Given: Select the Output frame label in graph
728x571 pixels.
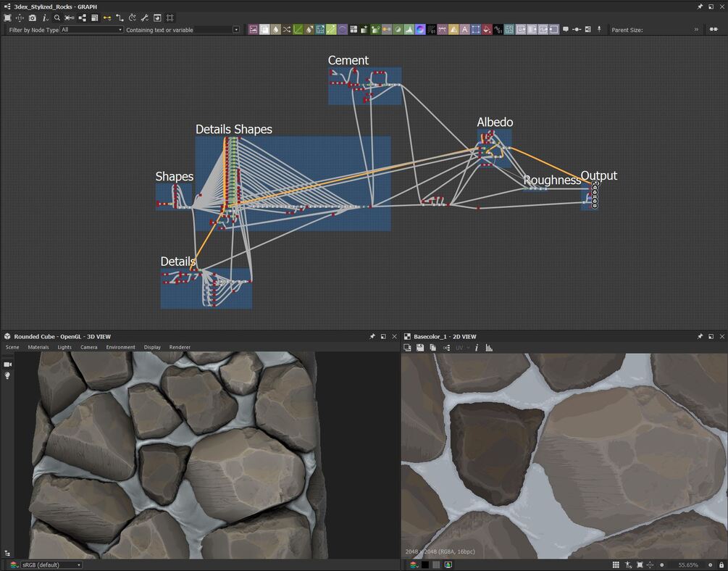Looking at the screenshot, I should pyautogui.click(x=598, y=176).
